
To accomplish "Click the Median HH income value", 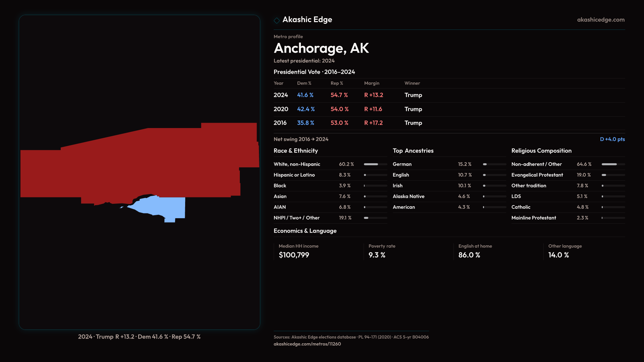I will 294,255.
